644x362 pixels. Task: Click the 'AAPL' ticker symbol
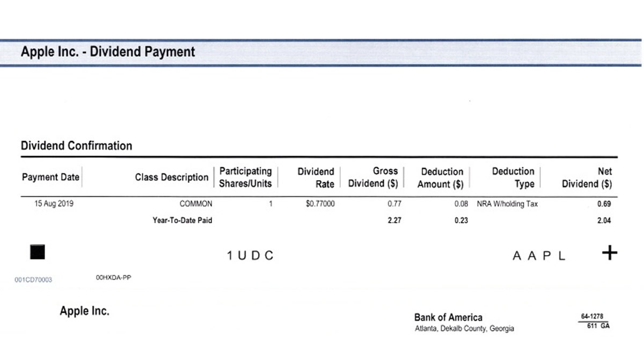[539, 256]
